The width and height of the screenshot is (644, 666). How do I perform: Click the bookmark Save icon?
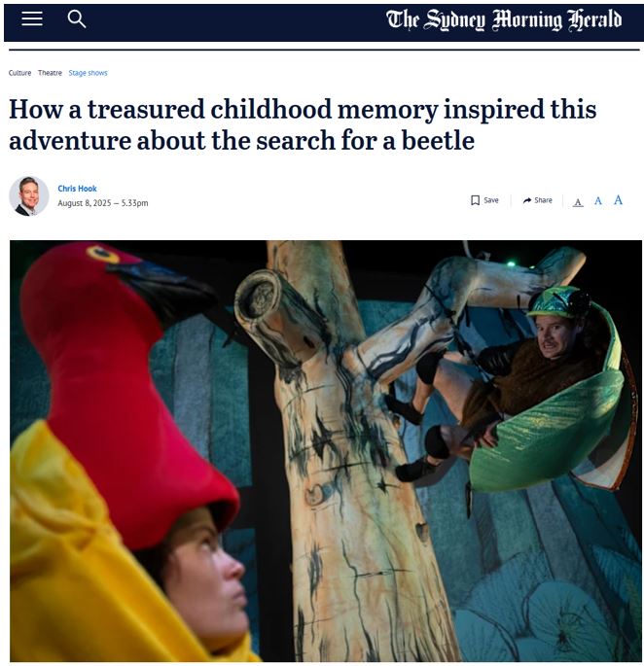(x=476, y=200)
